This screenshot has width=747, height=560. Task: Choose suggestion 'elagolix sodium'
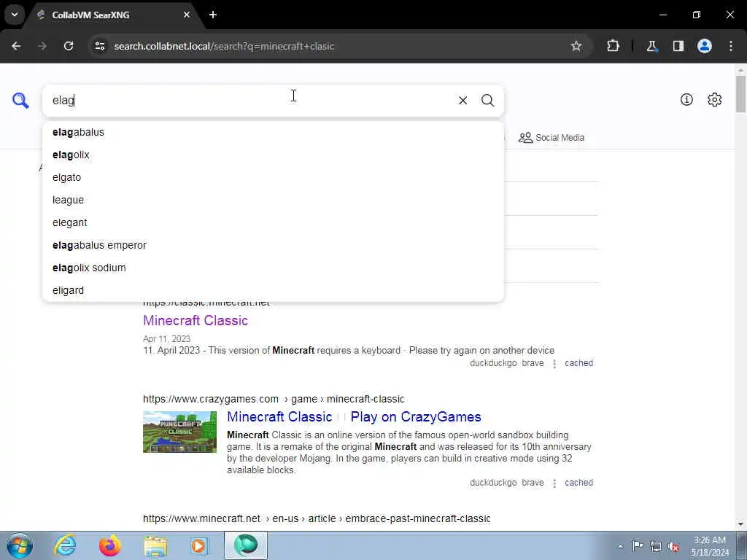(273, 268)
